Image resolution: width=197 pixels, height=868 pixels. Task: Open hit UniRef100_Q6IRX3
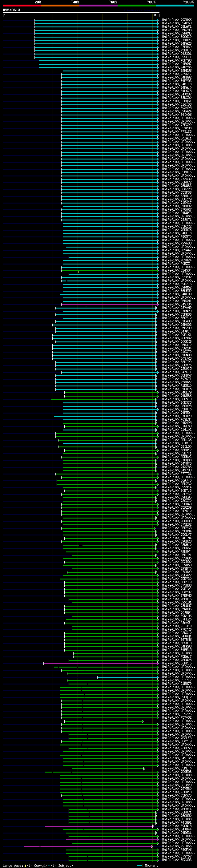pos(177,785)
